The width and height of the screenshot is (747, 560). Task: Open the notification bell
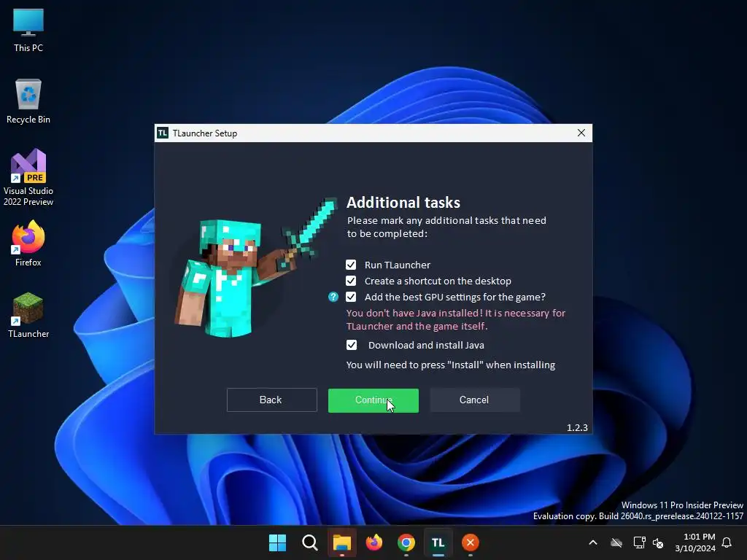point(727,542)
